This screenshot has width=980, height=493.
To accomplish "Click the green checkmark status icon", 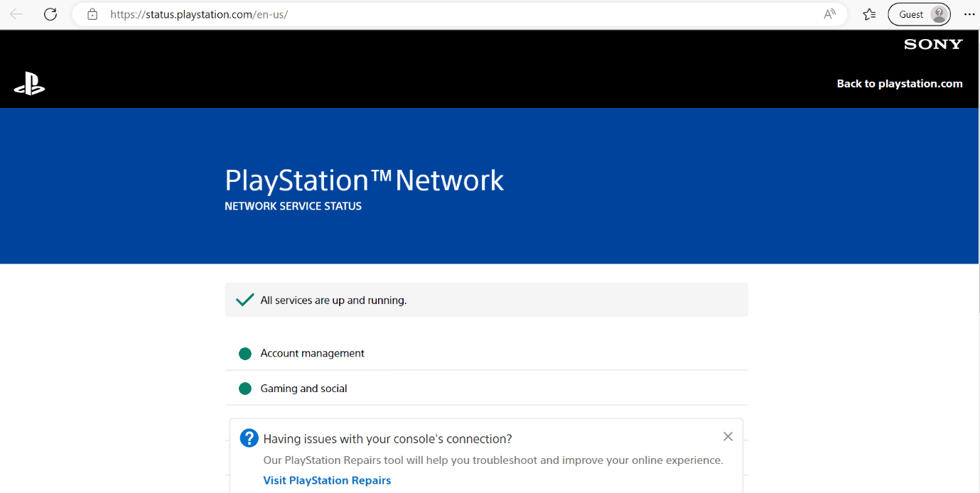I will 244,299.
